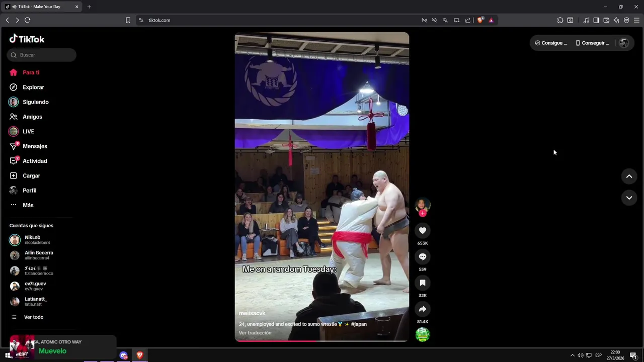Open volume control in system tray
The width and height of the screenshot is (644, 362).
580,355
